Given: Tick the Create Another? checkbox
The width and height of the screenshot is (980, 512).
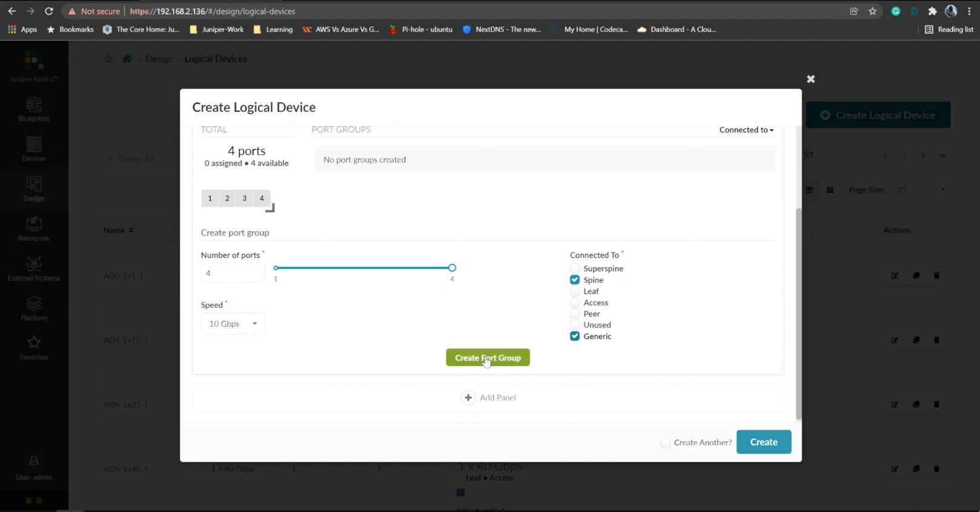Looking at the screenshot, I should pos(665,442).
